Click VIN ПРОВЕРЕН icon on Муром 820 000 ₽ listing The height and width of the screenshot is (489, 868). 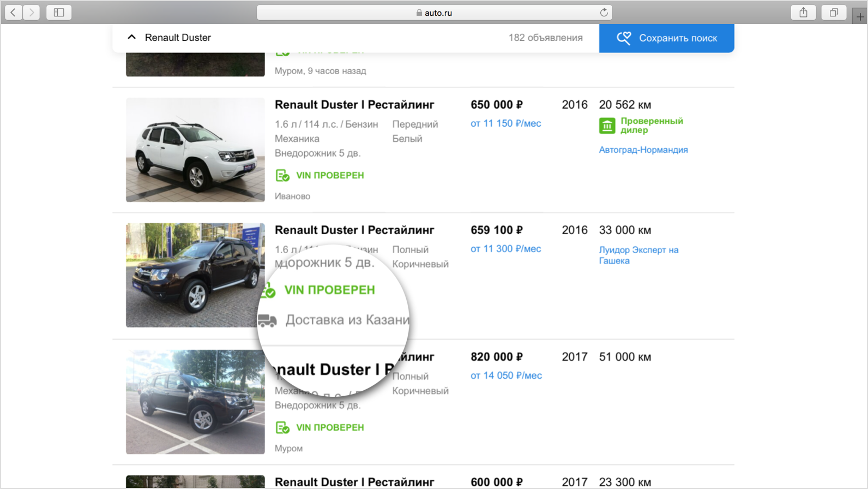pos(282,427)
